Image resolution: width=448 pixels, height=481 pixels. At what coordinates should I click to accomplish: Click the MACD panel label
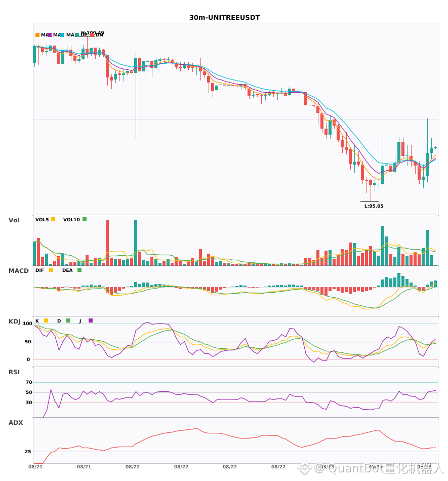pyautogui.click(x=18, y=271)
